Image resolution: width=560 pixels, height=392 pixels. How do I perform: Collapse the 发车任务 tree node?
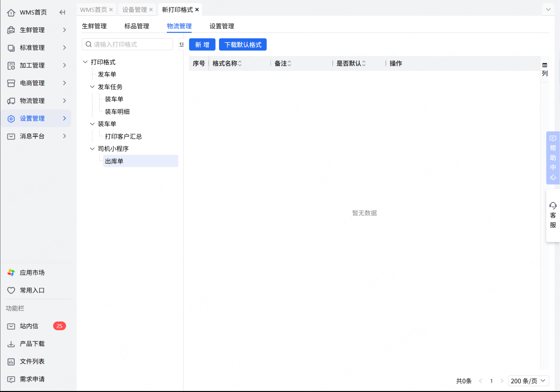[92, 87]
